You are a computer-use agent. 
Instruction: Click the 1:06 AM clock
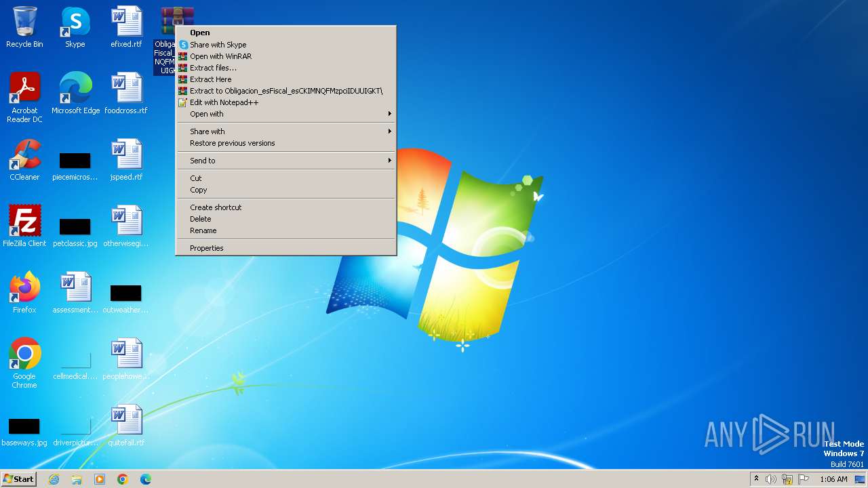833,479
